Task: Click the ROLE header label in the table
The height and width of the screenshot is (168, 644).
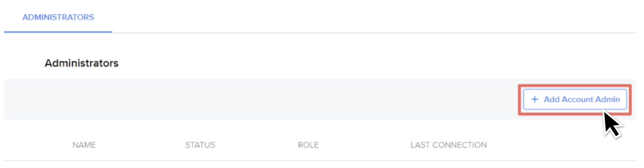Action: point(308,145)
